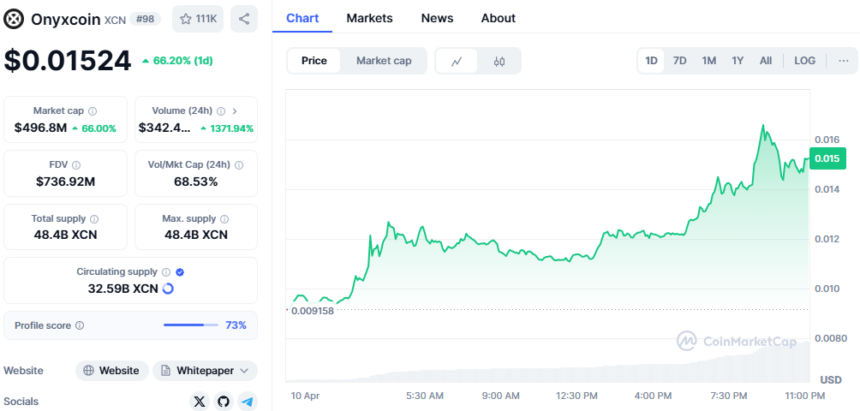
Task: Click the Profile score progress bar
Action: coord(190,325)
